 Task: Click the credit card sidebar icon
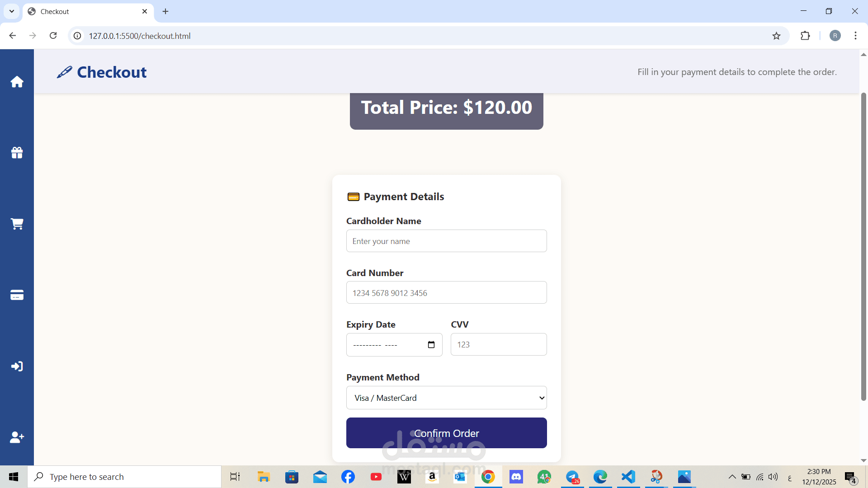17,295
